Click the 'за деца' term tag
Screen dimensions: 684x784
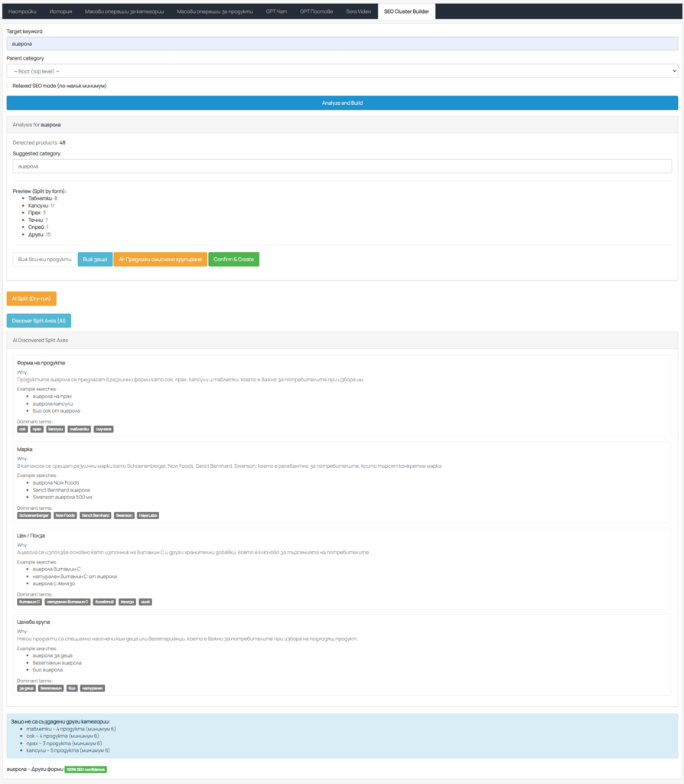point(26,688)
